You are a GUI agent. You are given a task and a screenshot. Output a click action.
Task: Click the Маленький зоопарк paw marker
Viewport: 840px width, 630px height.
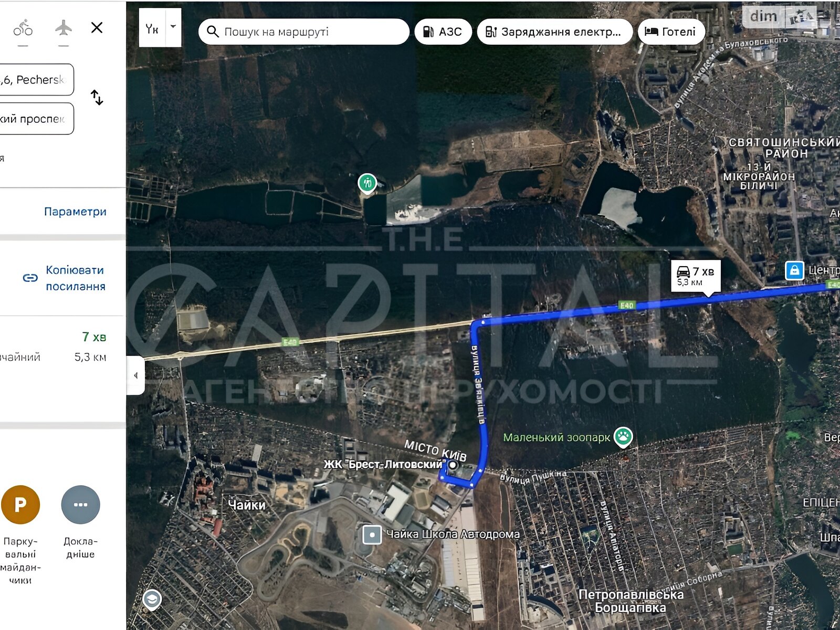(x=623, y=437)
